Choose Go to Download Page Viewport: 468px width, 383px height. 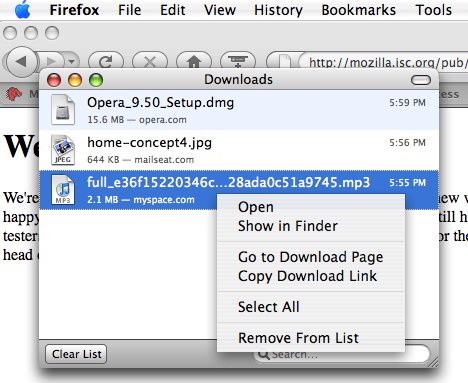click(x=311, y=257)
